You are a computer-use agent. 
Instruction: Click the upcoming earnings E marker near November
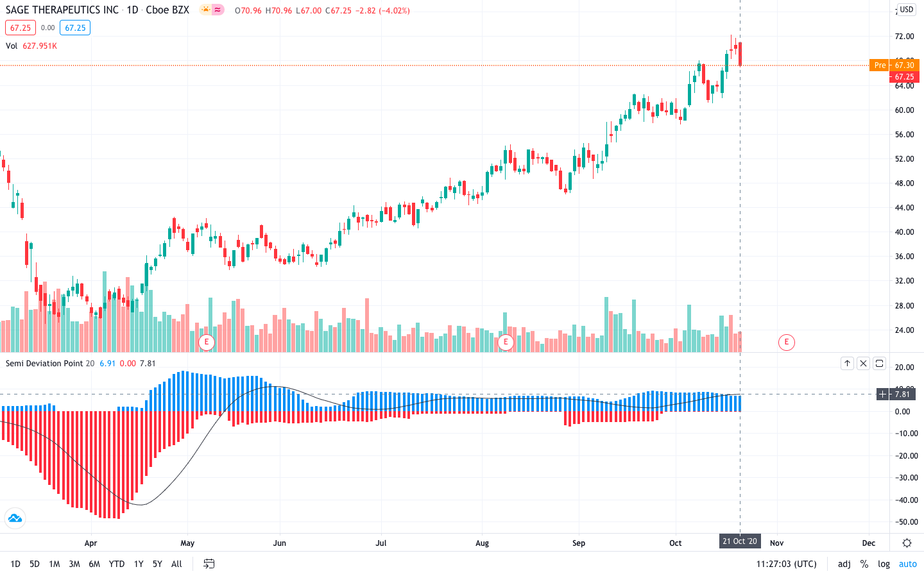[787, 342]
